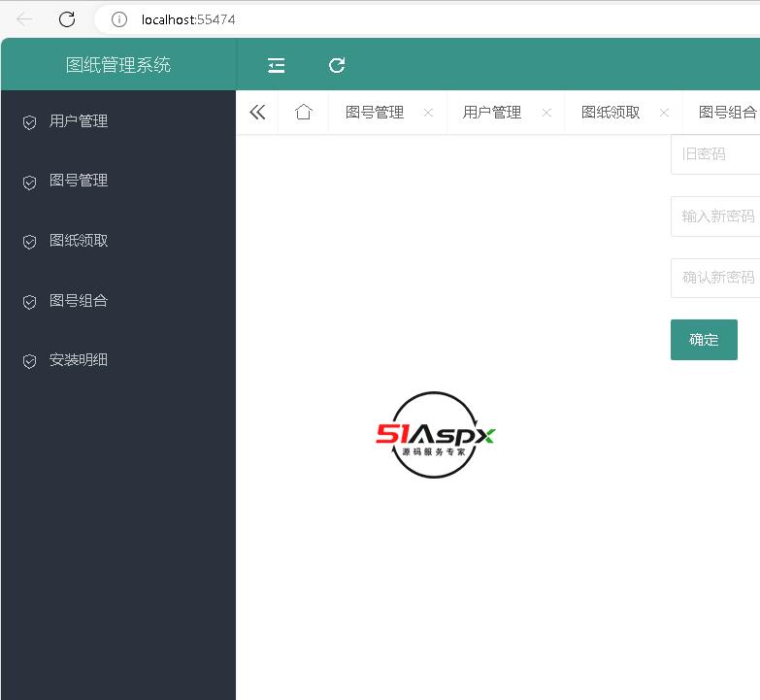The image size is (760, 700).
Task: Open the home tab icon
Action: 304,112
